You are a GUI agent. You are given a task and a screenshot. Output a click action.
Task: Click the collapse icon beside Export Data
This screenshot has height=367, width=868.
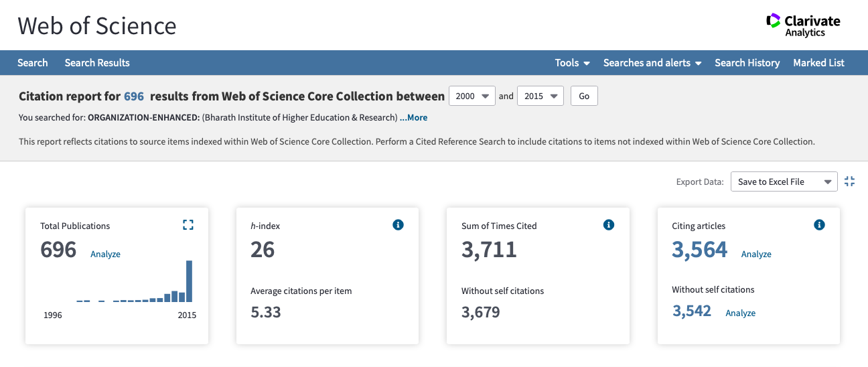point(849,181)
